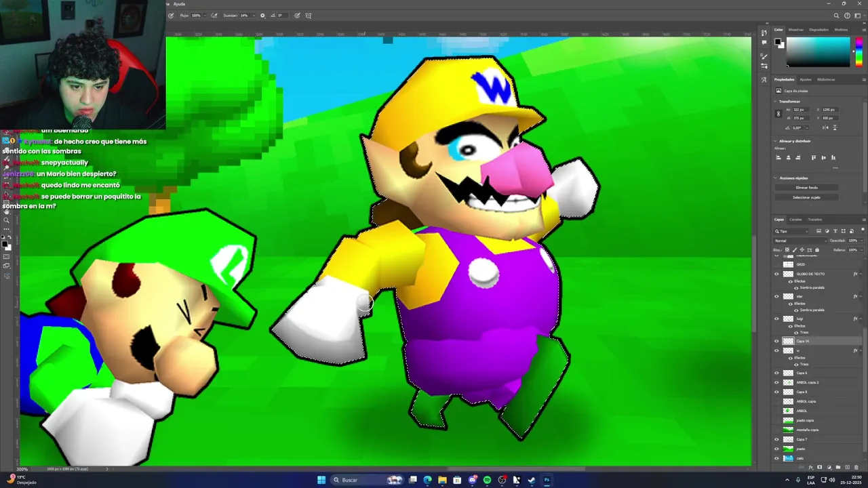Lock image pixels brush icon

pyautogui.click(x=794, y=250)
